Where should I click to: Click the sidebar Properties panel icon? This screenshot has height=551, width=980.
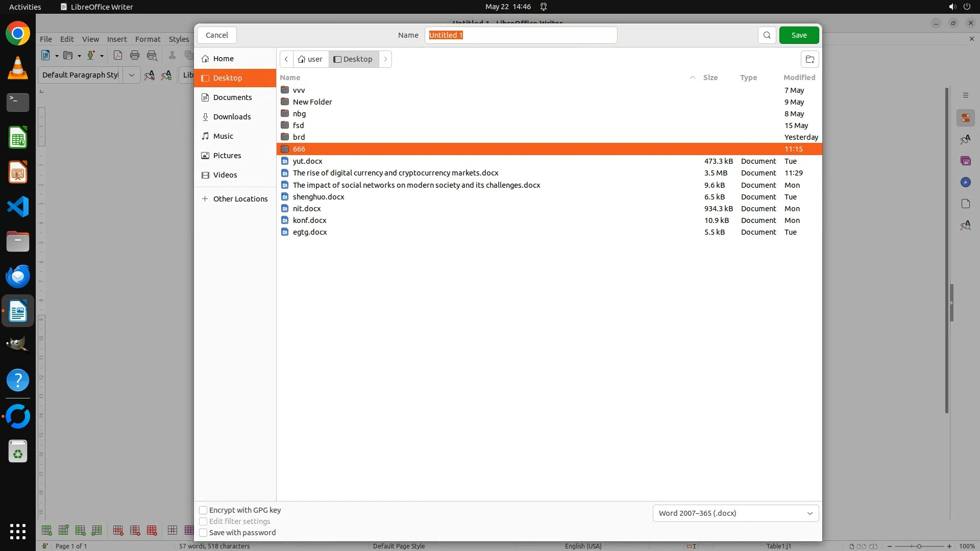point(965,118)
